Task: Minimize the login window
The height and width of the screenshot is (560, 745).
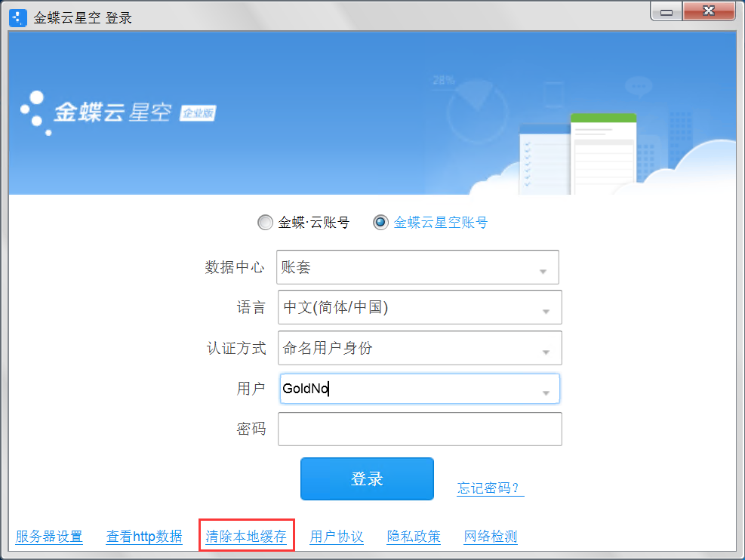Action: point(666,11)
